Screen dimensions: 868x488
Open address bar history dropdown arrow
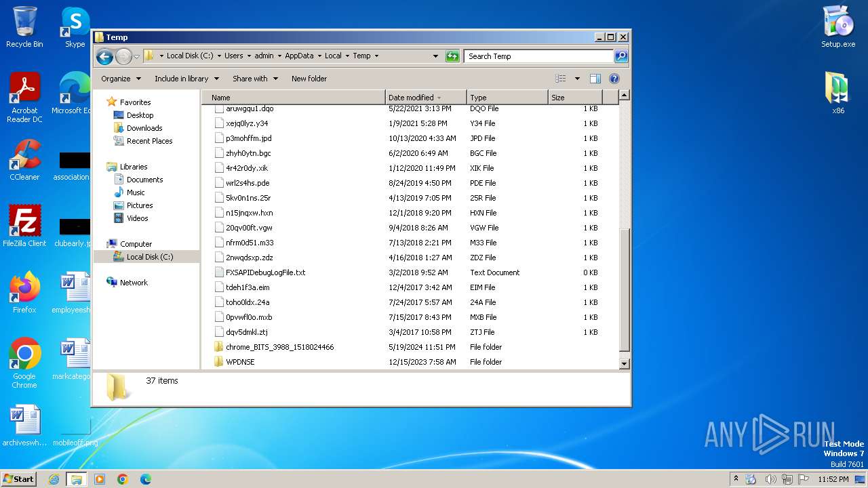(435, 56)
